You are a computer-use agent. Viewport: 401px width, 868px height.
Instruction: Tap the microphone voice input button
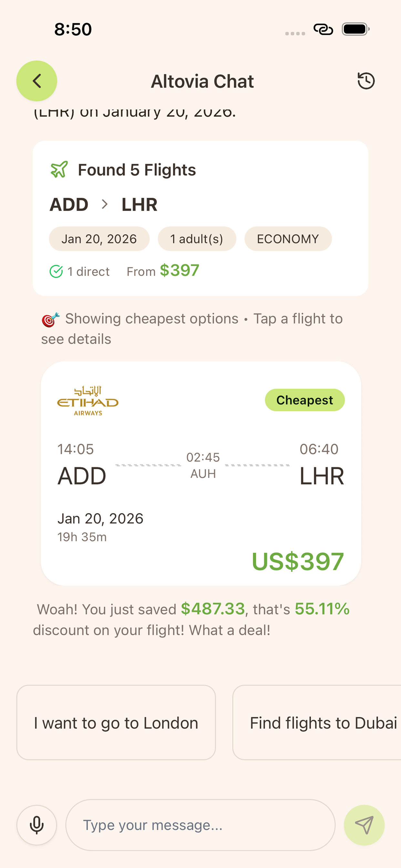point(37,825)
